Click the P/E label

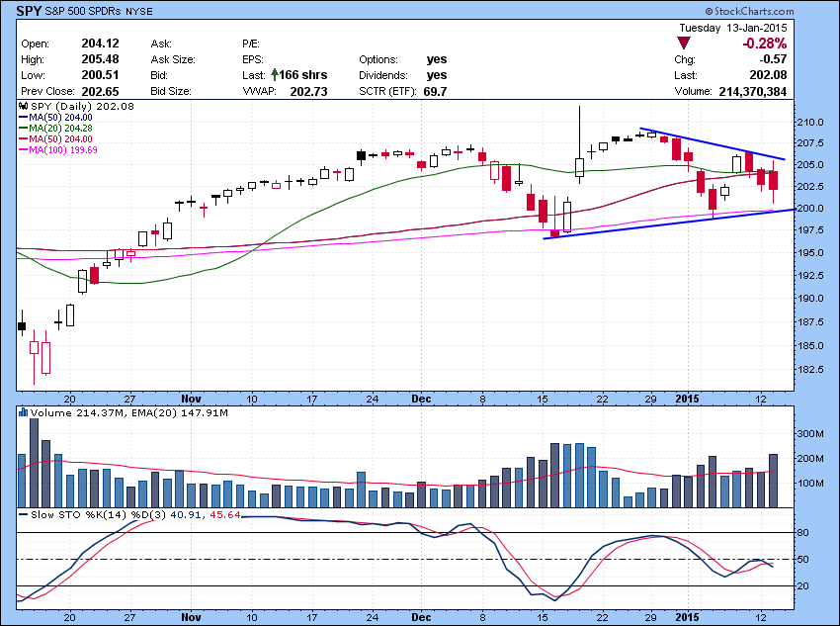tap(251, 44)
